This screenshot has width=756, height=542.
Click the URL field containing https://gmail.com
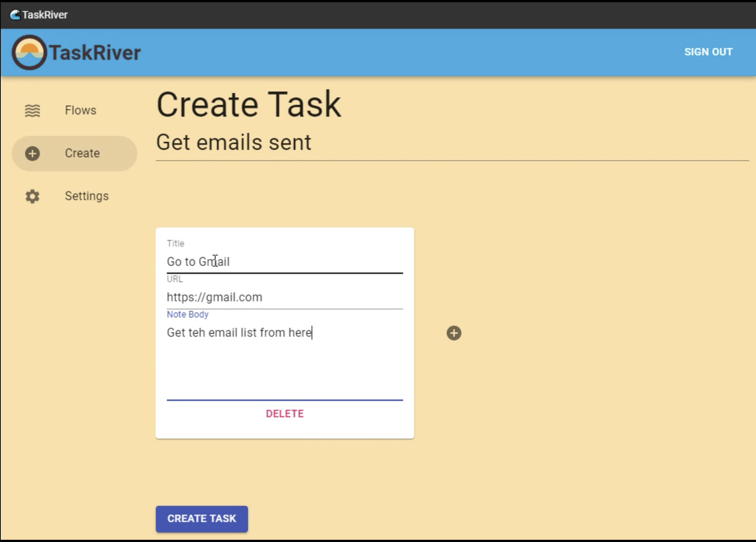[x=284, y=297]
